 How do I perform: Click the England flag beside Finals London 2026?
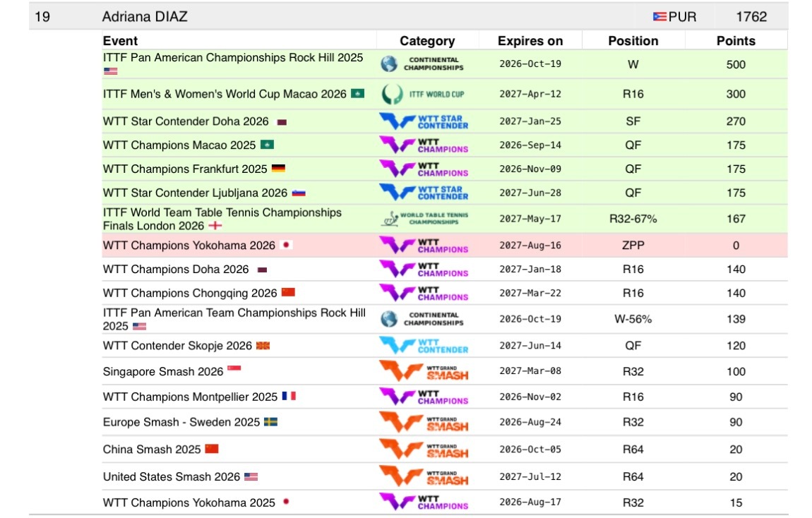point(215,226)
